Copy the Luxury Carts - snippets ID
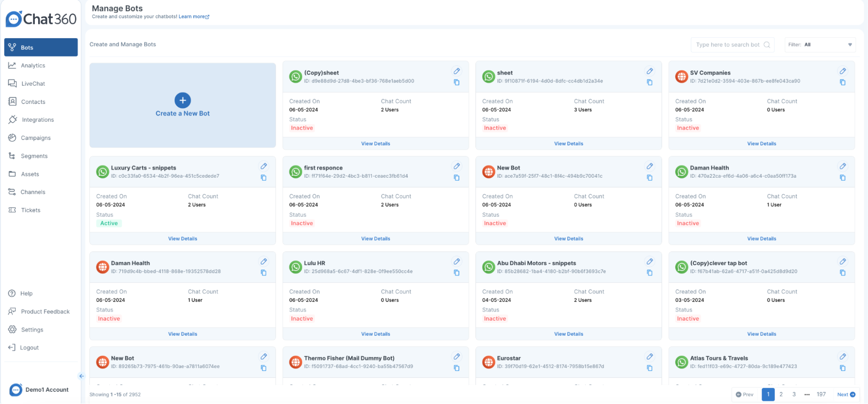 click(264, 178)
